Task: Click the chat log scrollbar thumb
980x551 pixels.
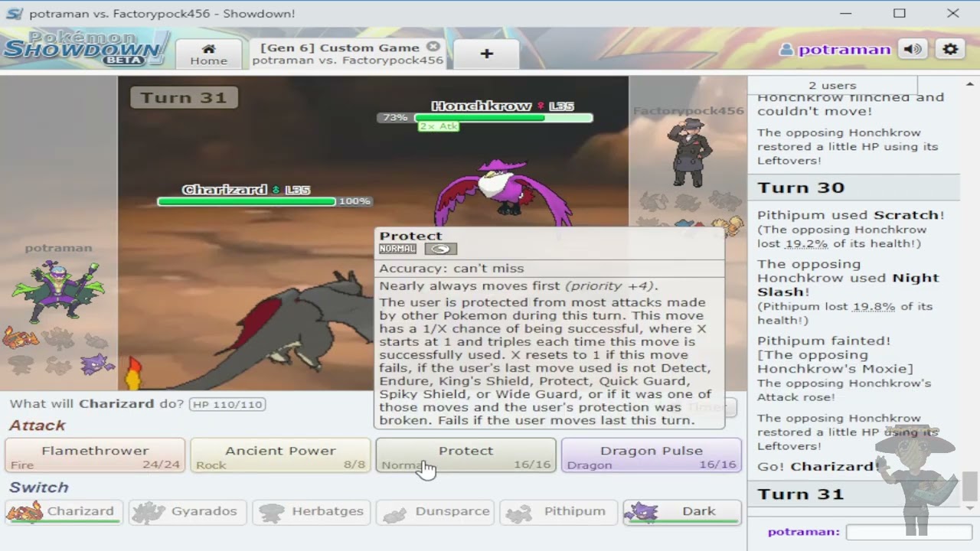Action: click(x=970, y=485)
